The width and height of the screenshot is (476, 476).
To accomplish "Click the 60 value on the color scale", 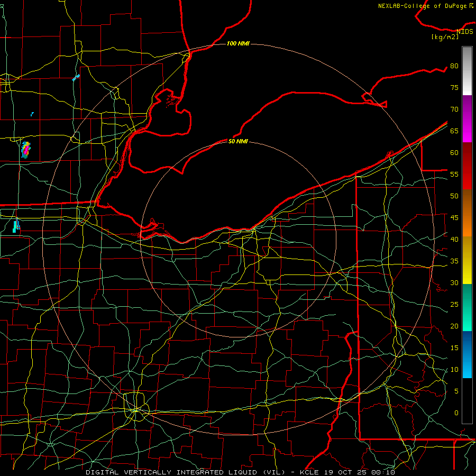I will coord(454,152).
